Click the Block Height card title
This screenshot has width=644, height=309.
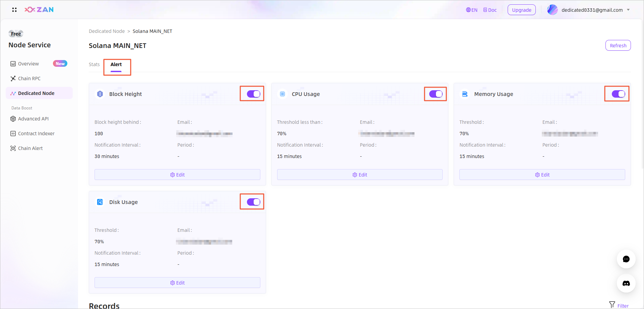click(x=125, y=94)
